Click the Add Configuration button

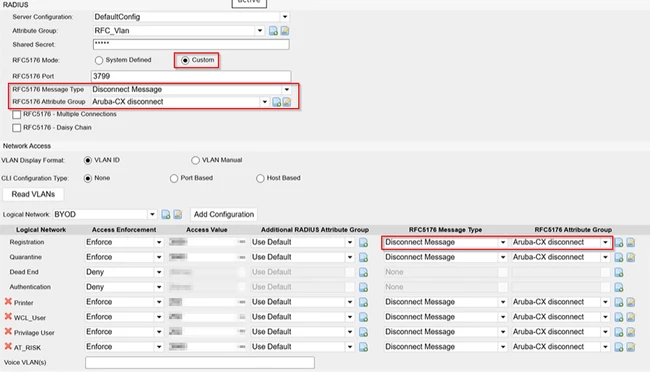[224, 214]
